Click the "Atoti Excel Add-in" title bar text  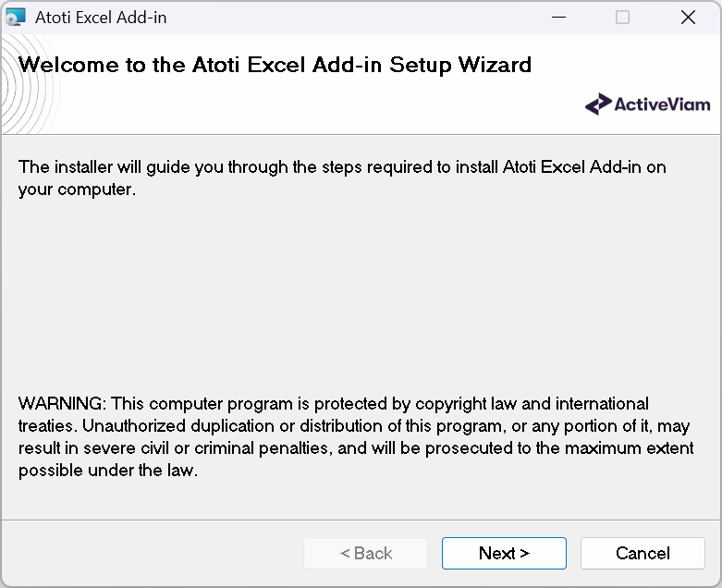coord(101,18)
